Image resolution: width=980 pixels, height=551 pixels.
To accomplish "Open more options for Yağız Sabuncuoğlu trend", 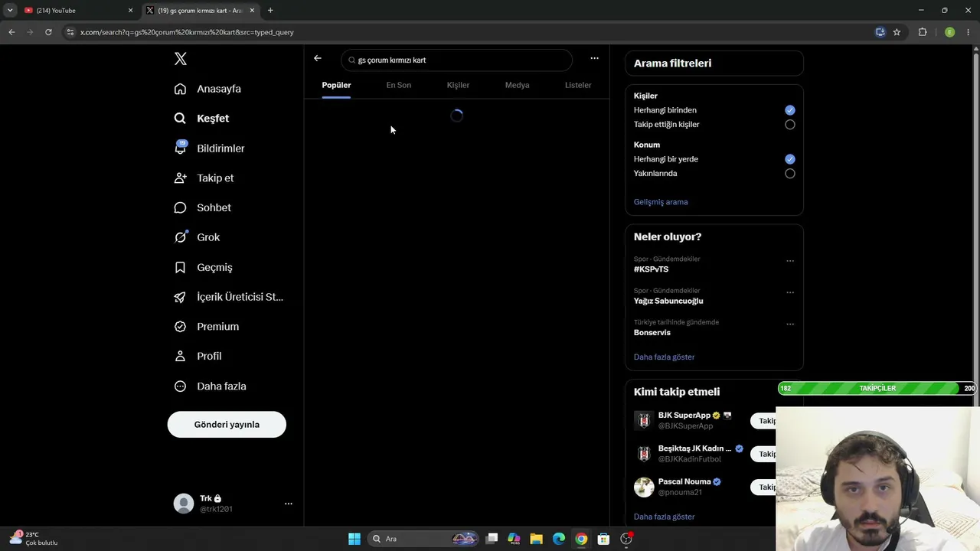I will click(x=790, y=292).
